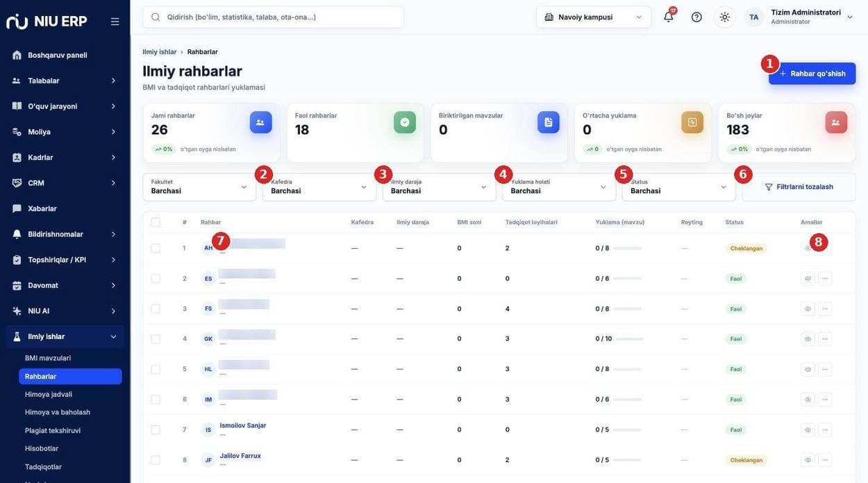This screenshot has width=868, height=483.
Task: Click the help question mark icon
Action: [696, 17]
